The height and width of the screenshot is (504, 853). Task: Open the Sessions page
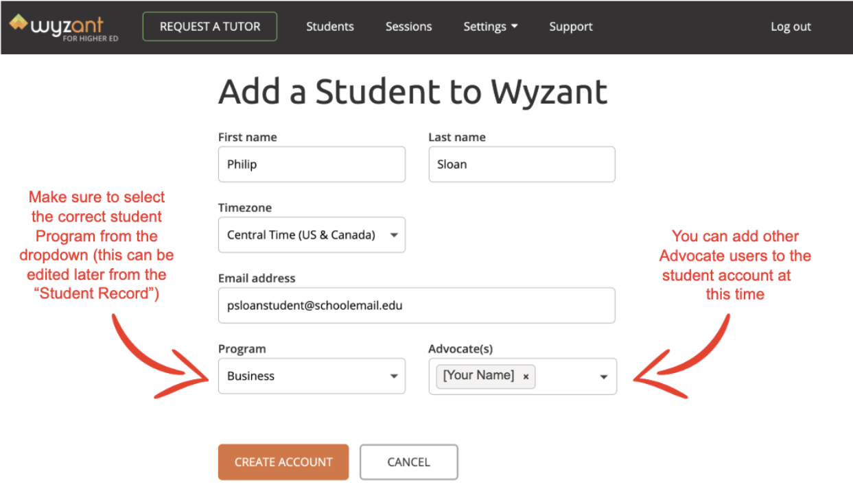(x=409, y=27)
